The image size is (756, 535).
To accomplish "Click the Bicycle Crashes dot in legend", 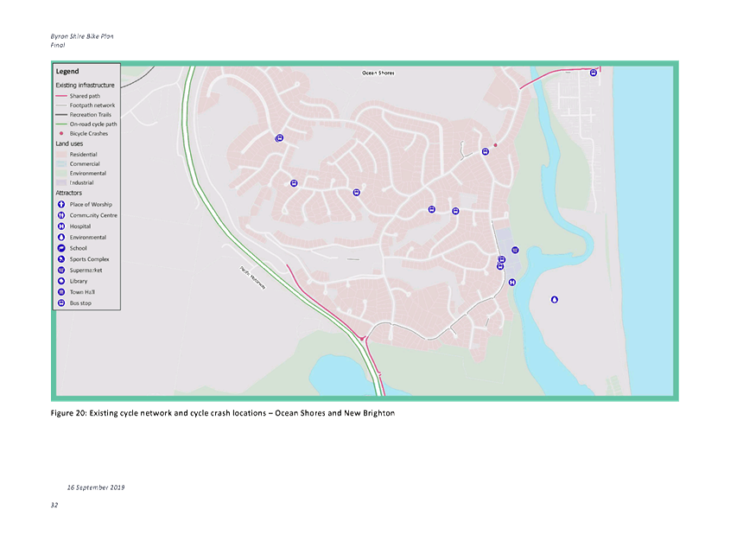I will click(x=61, y=133).
